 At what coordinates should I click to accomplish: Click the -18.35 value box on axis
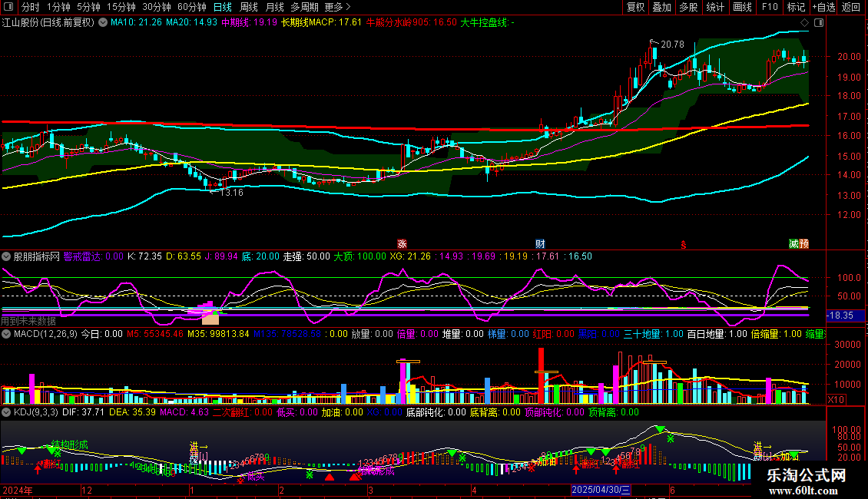846,316
